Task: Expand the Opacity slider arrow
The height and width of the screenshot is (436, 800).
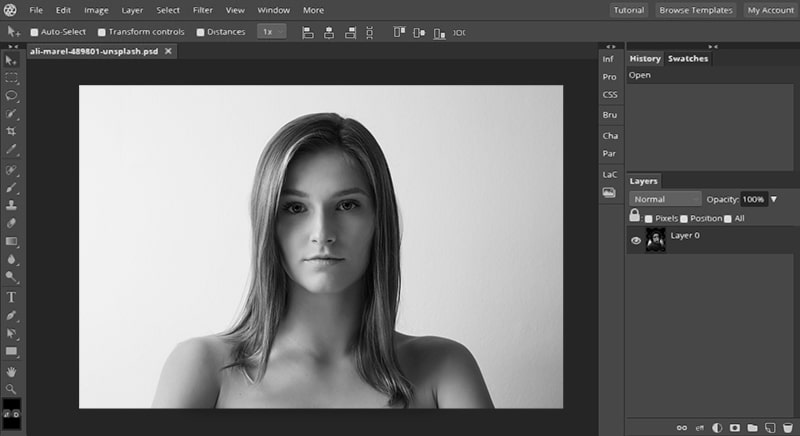Action: click(x=773, y=199)
